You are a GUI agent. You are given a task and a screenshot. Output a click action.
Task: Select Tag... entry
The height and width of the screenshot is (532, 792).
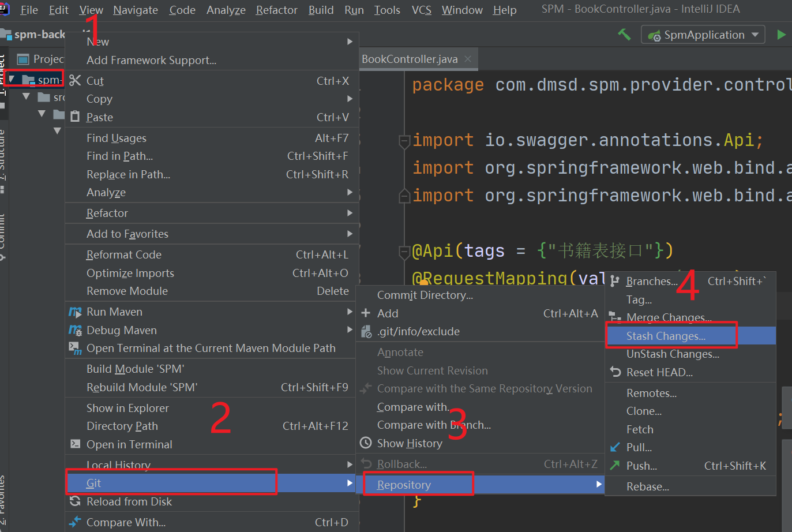690,299
